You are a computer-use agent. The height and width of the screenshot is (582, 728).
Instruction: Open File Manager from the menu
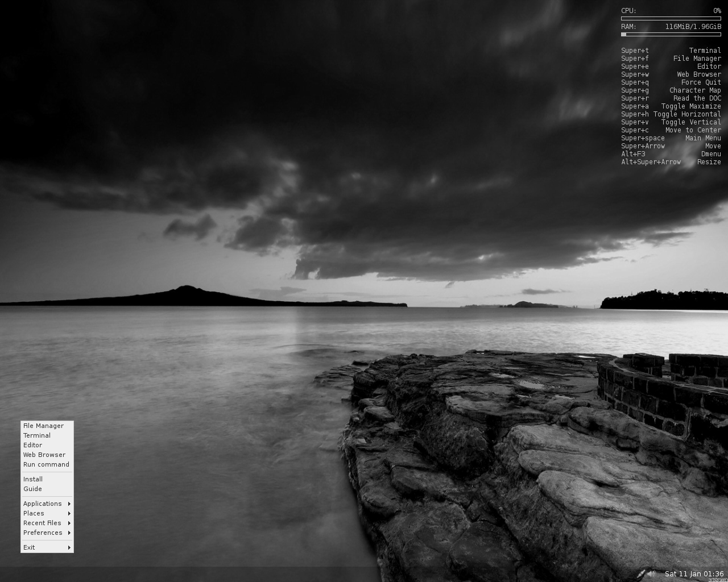click(x=47, y=426)
